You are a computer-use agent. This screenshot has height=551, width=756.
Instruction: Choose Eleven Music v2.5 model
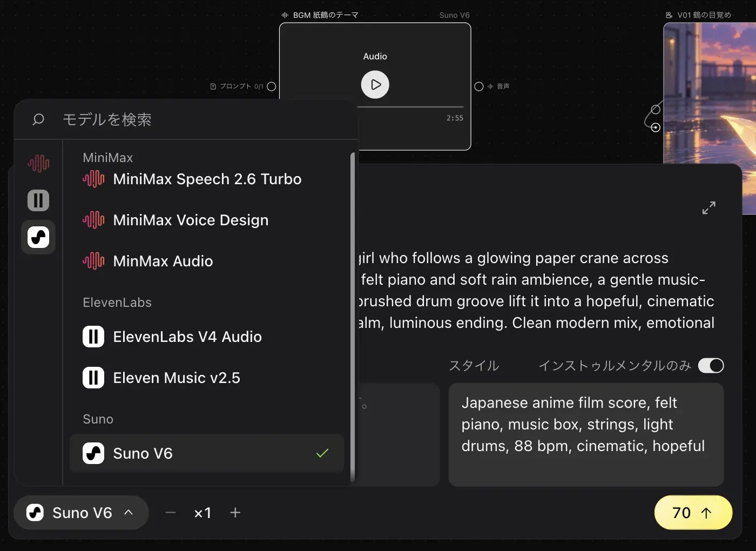207,378
